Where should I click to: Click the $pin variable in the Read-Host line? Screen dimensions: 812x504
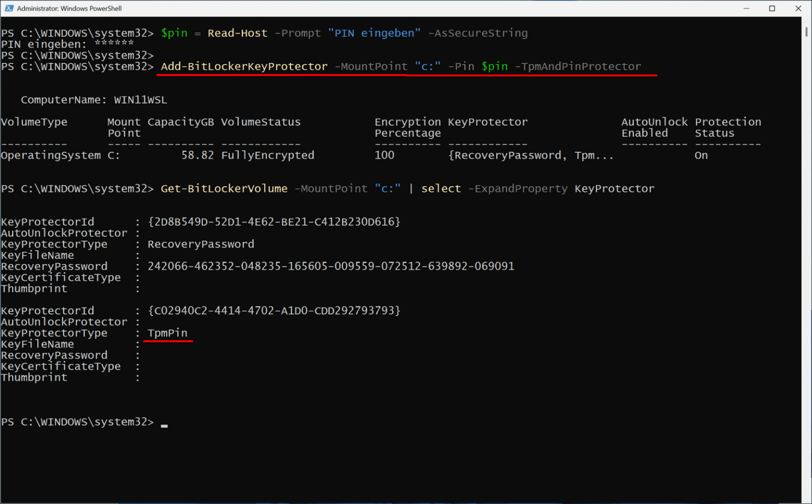[174, 33]
